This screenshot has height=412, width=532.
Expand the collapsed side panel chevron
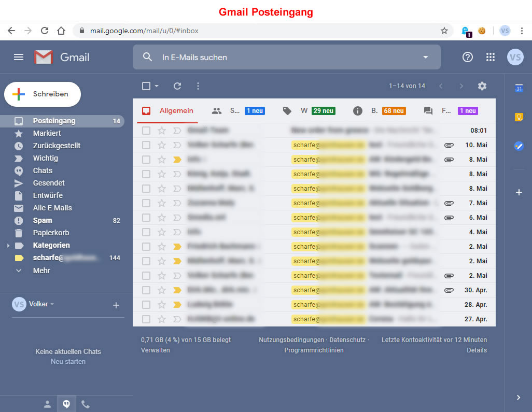[x=519, y=397]
